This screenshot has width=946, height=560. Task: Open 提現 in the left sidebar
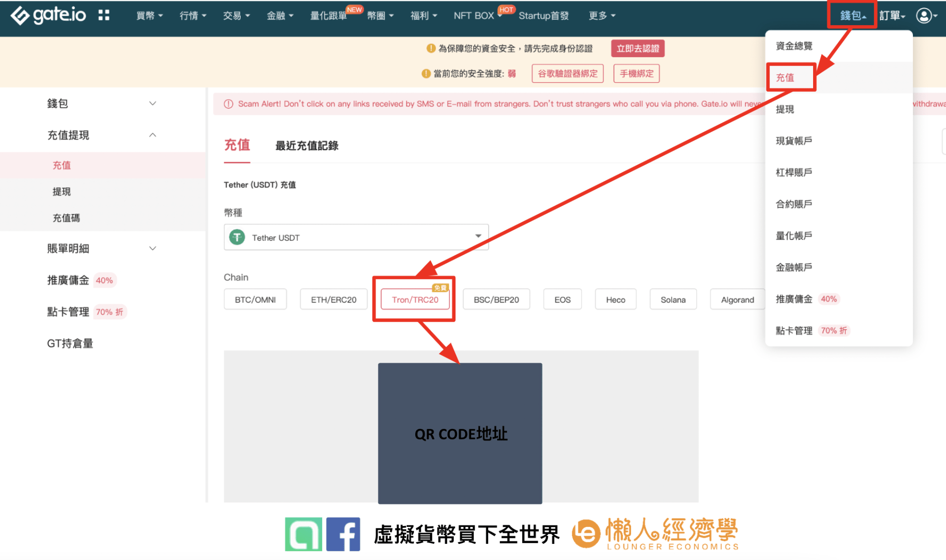point(103,192)
